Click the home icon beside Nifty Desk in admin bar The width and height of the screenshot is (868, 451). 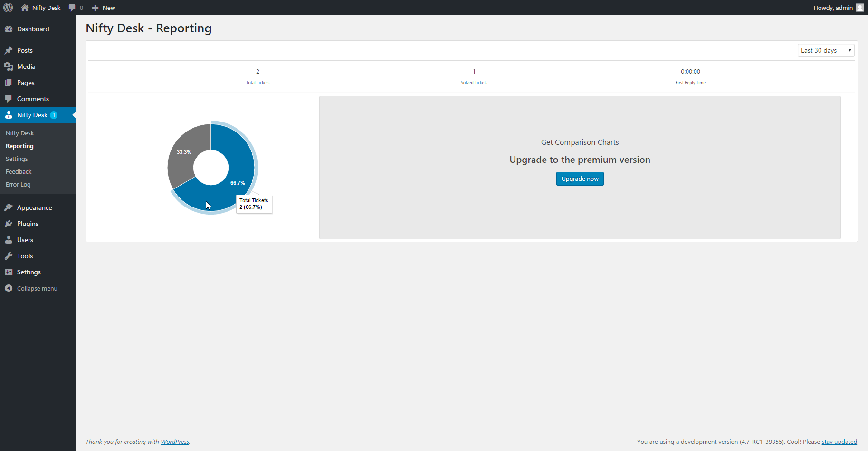coord(25,8)
